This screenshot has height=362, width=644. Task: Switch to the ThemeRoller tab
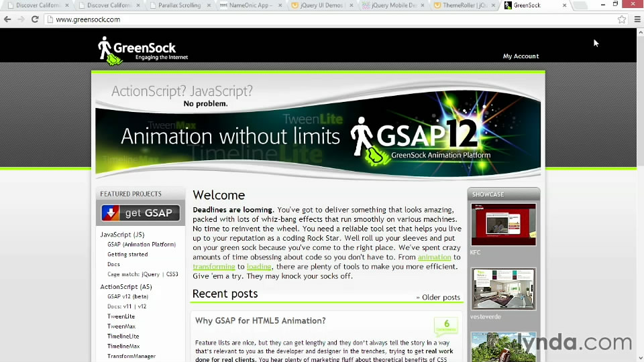pyautogui.click(x=464, y=5)
